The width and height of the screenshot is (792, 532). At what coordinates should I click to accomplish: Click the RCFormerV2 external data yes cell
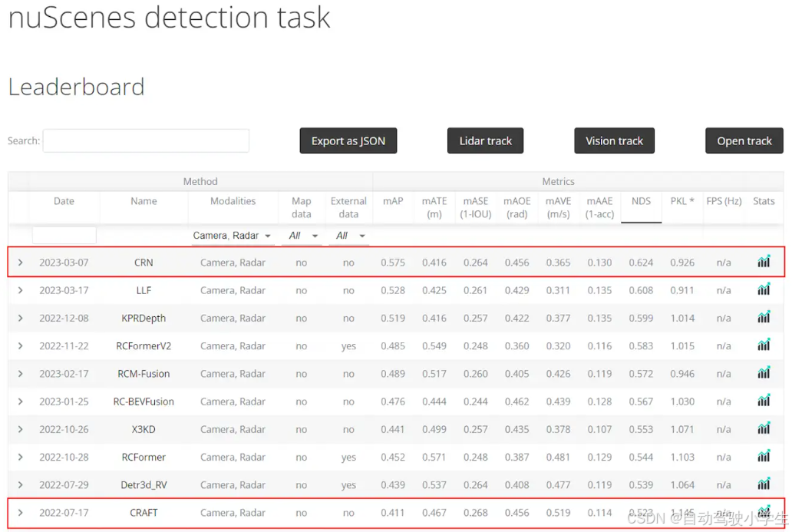click(x=348, y=345)
